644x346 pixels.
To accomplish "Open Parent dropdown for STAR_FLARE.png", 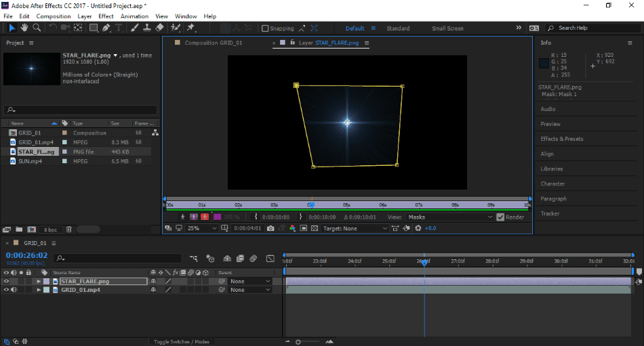I will (250, 281).
